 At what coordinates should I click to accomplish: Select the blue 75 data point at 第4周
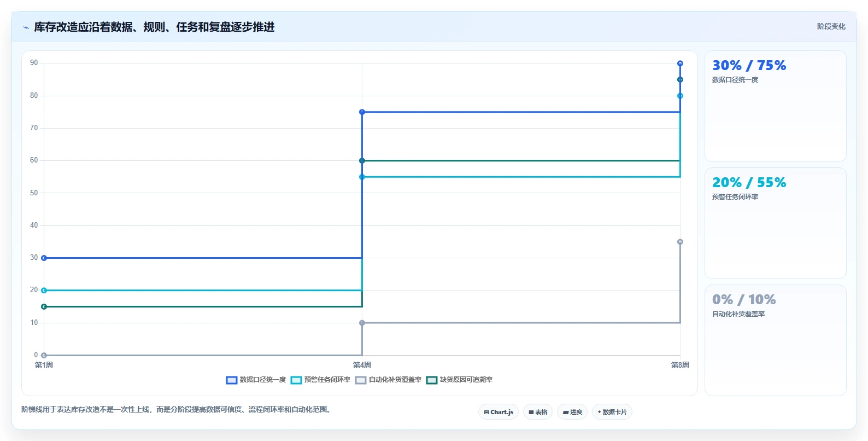[x=362, y=112]
